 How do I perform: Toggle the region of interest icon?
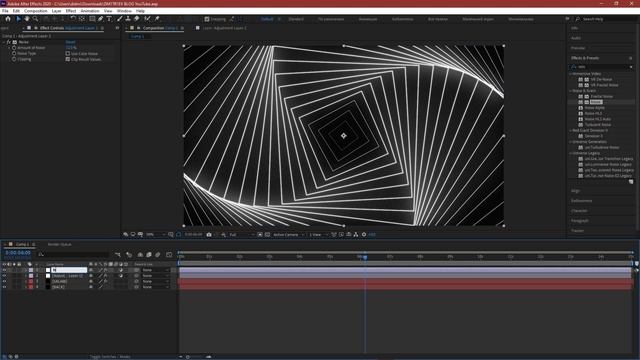tap(260, 235)
